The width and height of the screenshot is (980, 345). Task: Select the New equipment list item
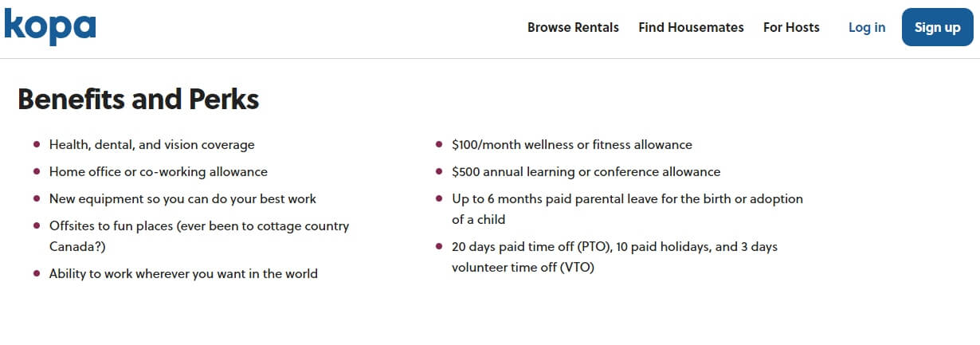coord(182,199)
